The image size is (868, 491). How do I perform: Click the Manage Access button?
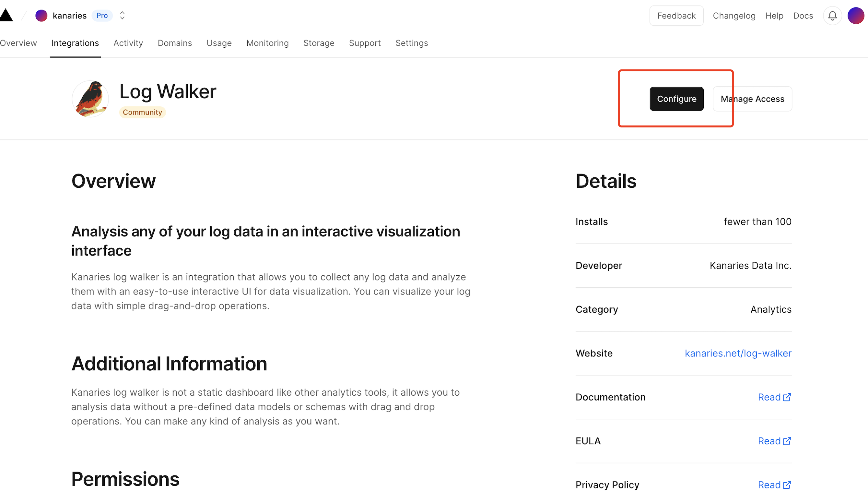(x=752, y=99)
